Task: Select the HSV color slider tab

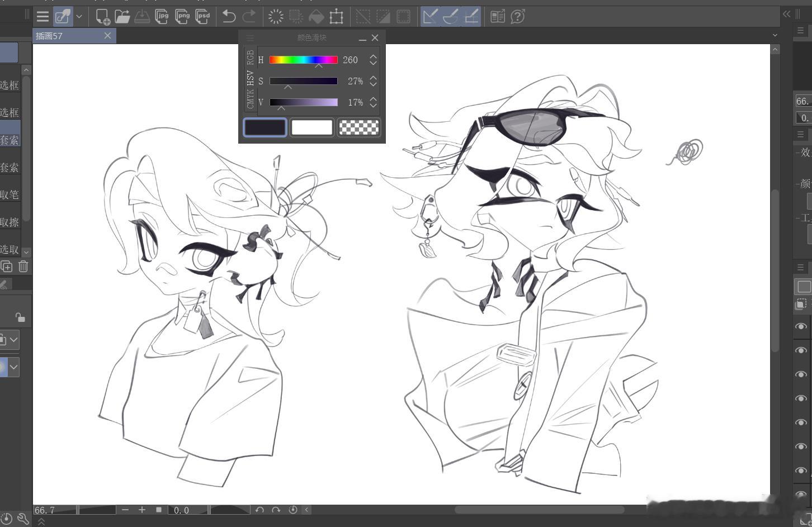Action: [x=250, y=78]
